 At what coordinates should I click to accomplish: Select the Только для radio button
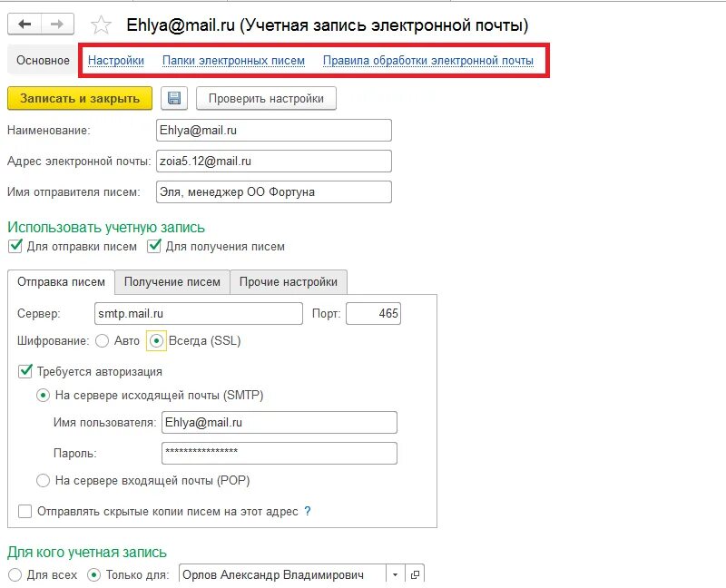(x=94, y=574)
